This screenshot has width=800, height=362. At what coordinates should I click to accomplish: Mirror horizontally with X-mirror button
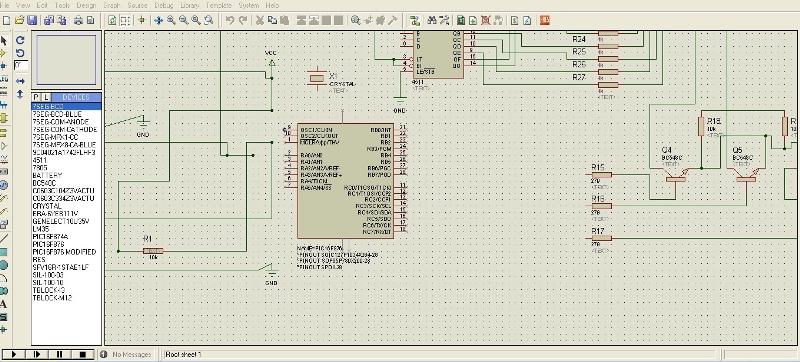click(20, 81)
